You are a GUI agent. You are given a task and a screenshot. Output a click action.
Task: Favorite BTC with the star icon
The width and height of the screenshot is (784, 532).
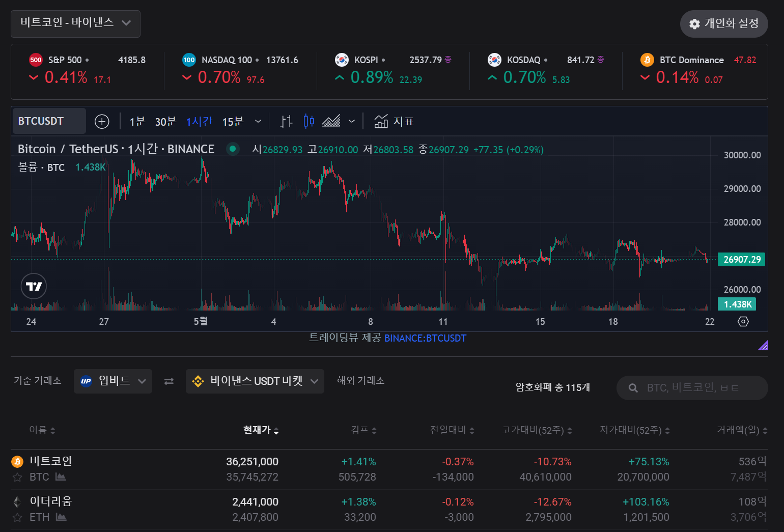pyautogui.click(x=17, y=477)
